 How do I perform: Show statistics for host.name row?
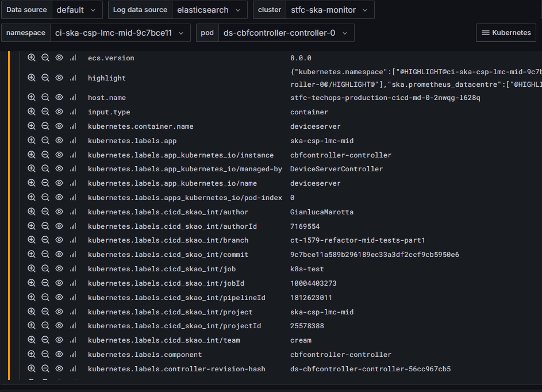(x=73, y=98)
